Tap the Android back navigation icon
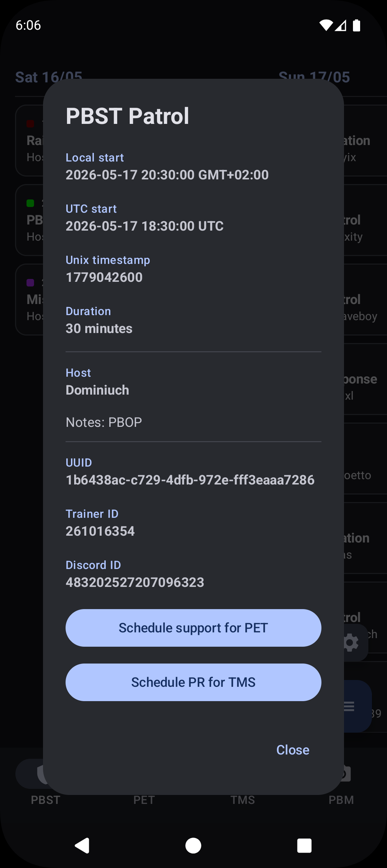Image resolution: width=387 pixels, height=868 pixels. (82, 846)
